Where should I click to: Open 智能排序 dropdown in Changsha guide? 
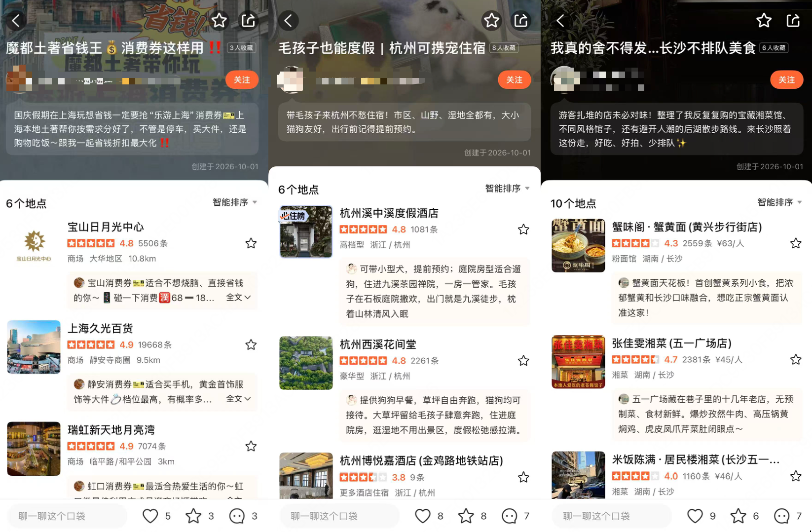point(779,202)
